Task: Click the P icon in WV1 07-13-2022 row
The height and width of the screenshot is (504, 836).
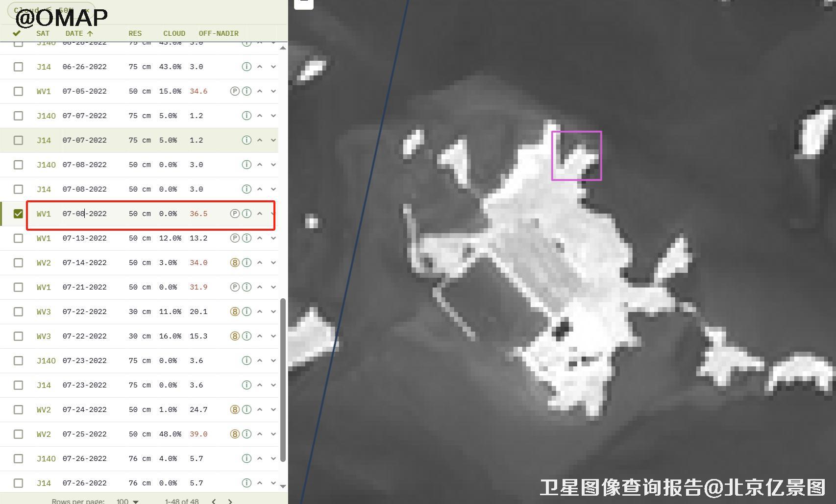Action: tap(235, 238)
